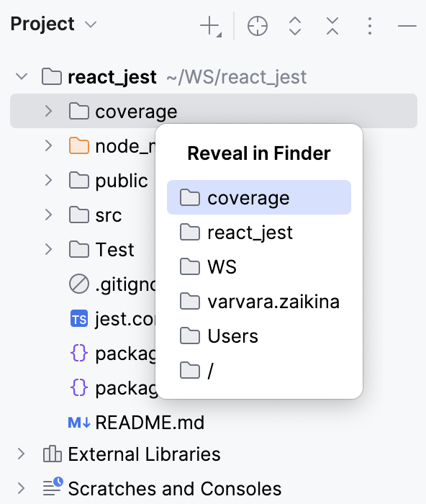Expand the coverage folder in tree
This screenshot has height=504, width=426.
48,111
